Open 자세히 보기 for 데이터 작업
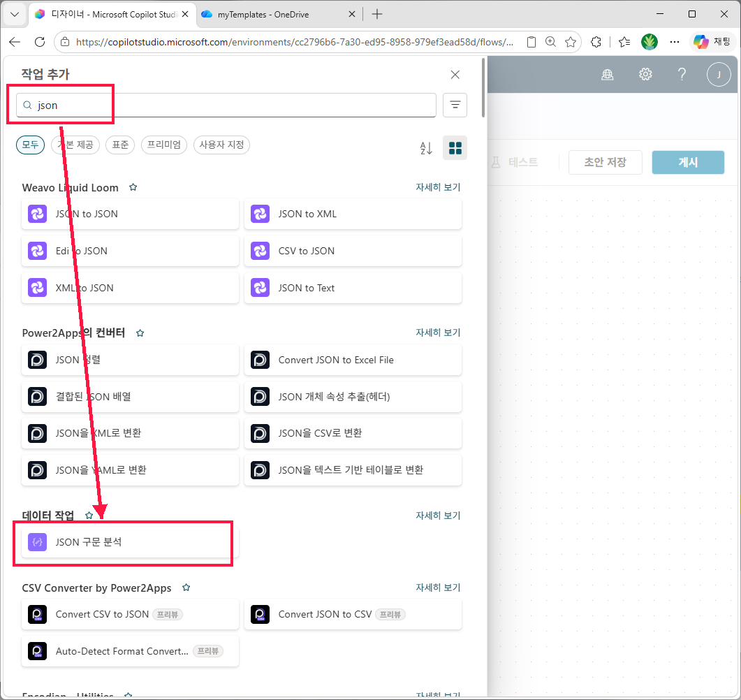The width and height of the screenshot is (741, 700). 438,515
